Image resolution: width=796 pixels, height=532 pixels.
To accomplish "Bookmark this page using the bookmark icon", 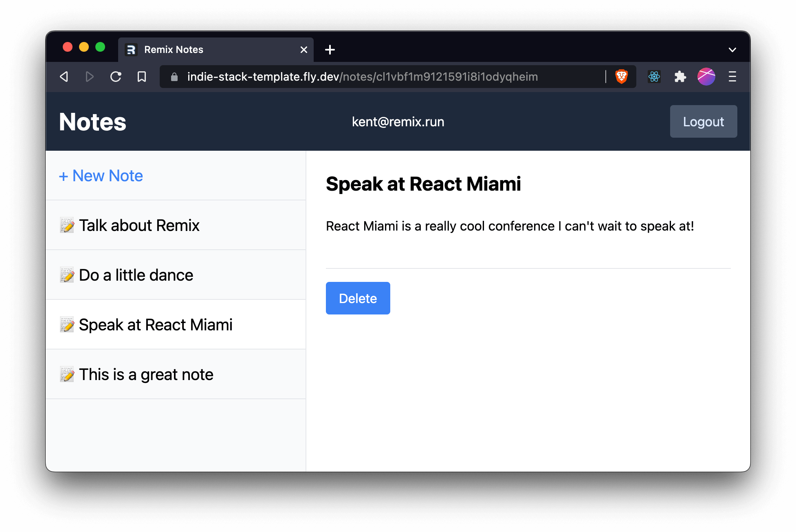I will (142, 77).
